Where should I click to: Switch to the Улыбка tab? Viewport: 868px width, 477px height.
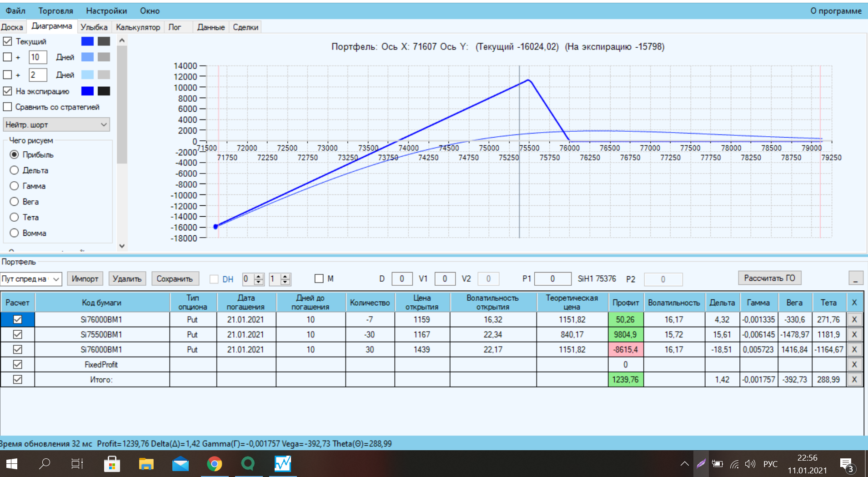94,27
